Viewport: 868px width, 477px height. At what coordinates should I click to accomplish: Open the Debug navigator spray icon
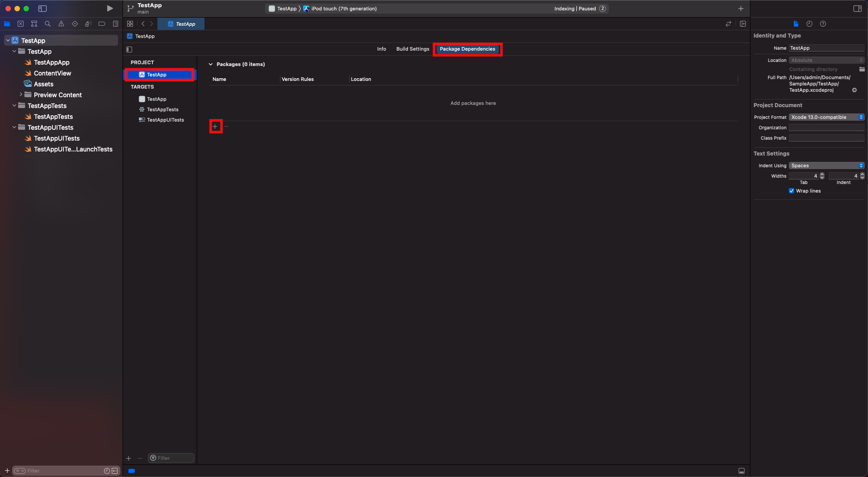pyautogui.click(x=88, y=24)
